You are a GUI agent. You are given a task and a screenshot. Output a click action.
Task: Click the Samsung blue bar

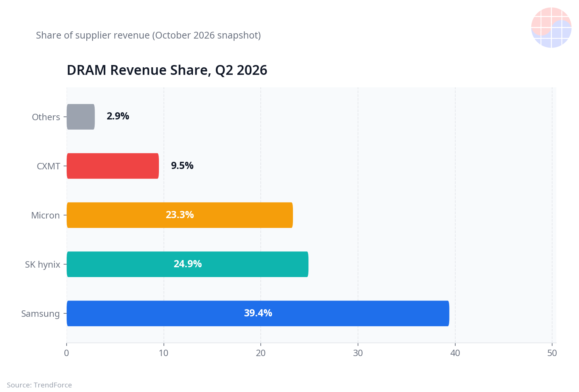click(258, 313)
